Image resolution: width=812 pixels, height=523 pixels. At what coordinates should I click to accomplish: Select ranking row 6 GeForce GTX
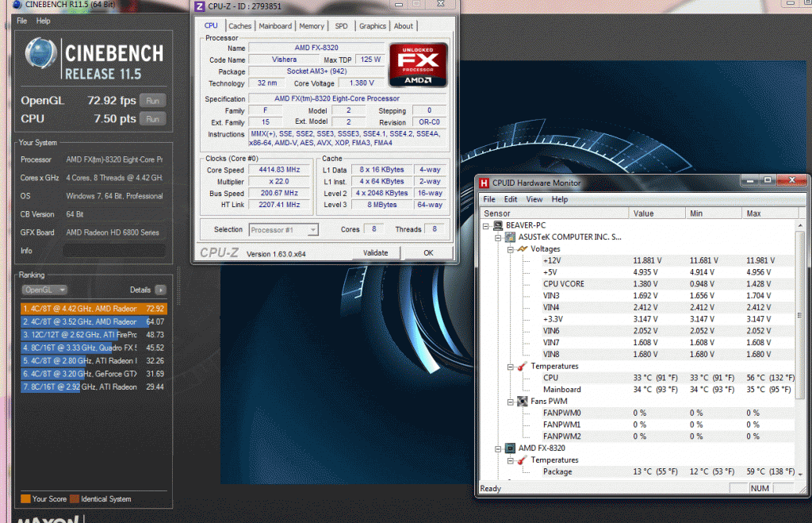click(94, 374)
